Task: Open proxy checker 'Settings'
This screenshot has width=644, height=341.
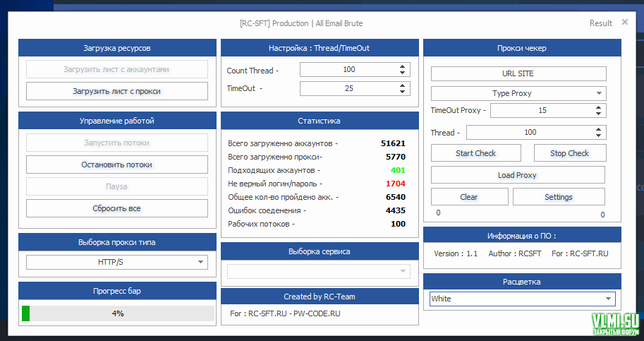Action: [558, 197]
